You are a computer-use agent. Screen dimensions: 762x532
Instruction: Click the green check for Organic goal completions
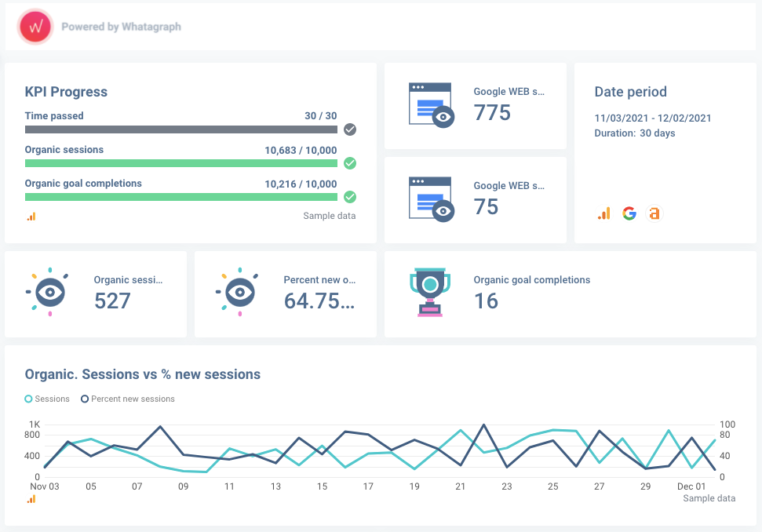click(350, 197)
